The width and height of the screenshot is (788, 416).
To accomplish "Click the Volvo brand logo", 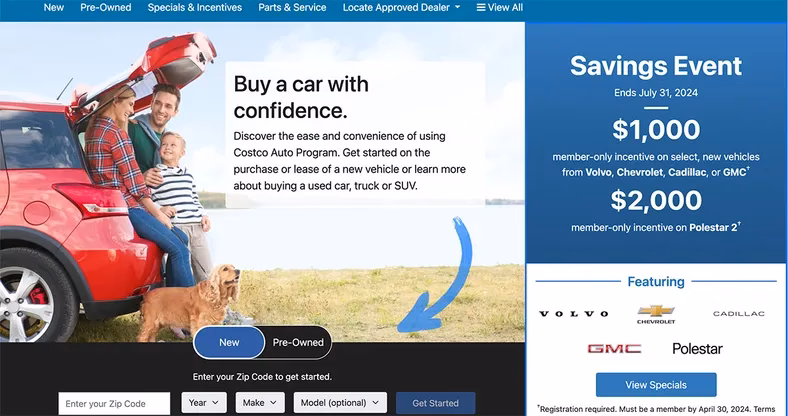I will coord(573,314).
